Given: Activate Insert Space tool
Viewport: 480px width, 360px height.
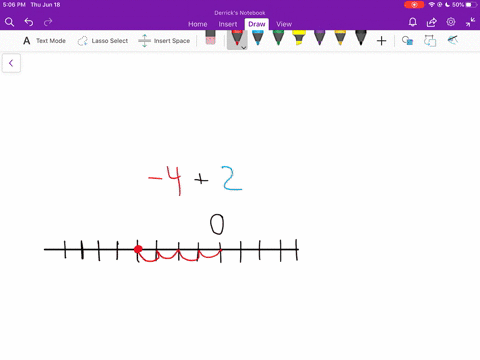Looking at the screenshot, I should pos(164,41).
